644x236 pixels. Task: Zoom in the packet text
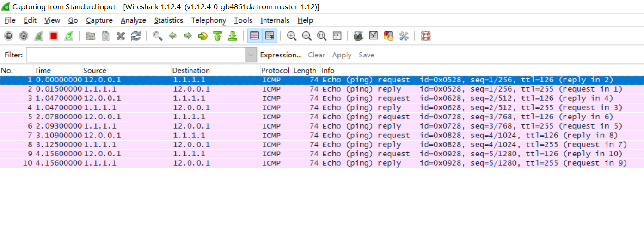point(292,36)
